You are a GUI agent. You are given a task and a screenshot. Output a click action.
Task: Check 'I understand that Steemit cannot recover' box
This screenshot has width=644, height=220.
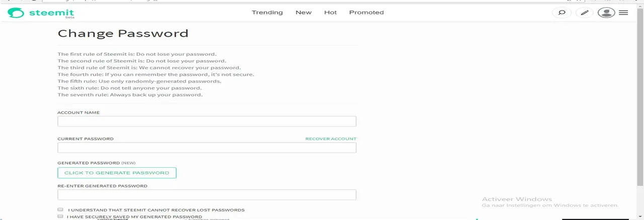tap(60, 209)
